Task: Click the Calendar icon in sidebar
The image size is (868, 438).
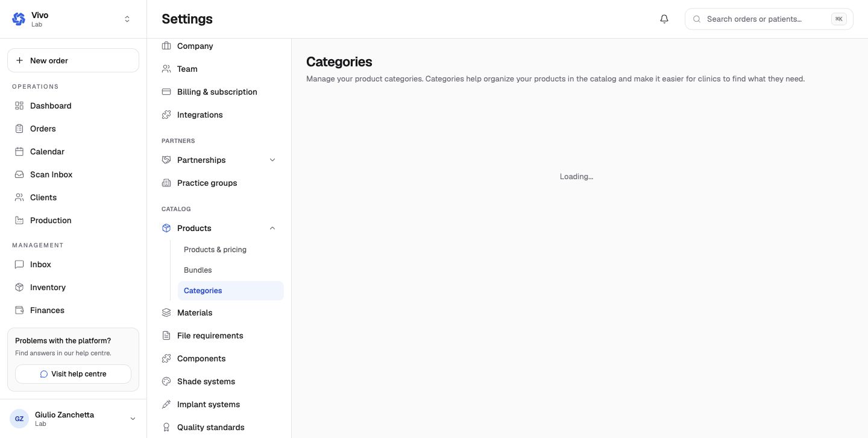Action: (x=19, y=151)
